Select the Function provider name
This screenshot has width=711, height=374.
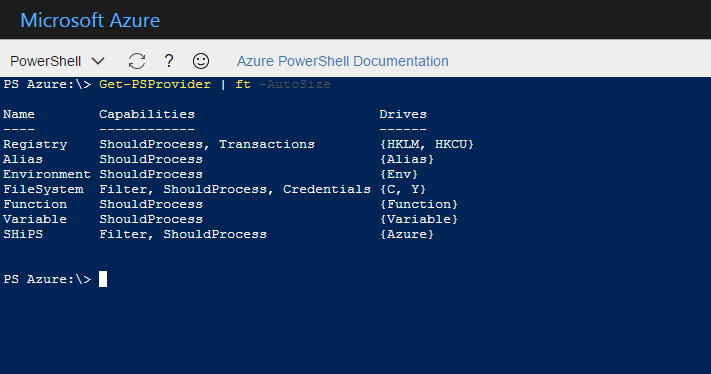[35, 204]
